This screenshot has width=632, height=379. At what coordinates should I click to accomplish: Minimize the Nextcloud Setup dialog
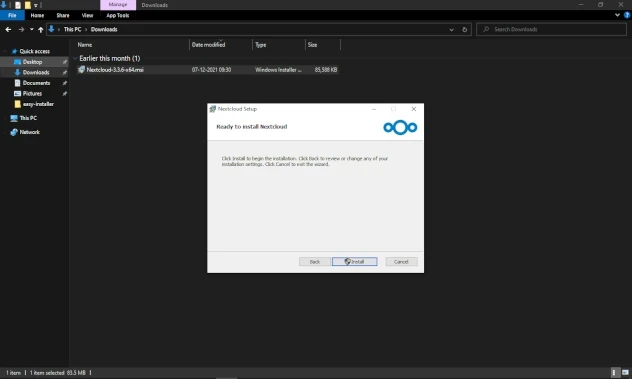[x=374, y=109]
